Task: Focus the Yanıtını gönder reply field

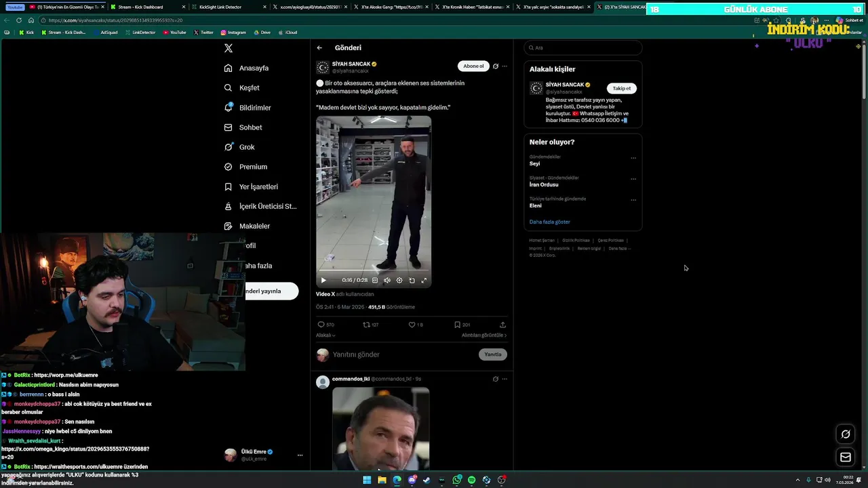Action: coord(403,354)
